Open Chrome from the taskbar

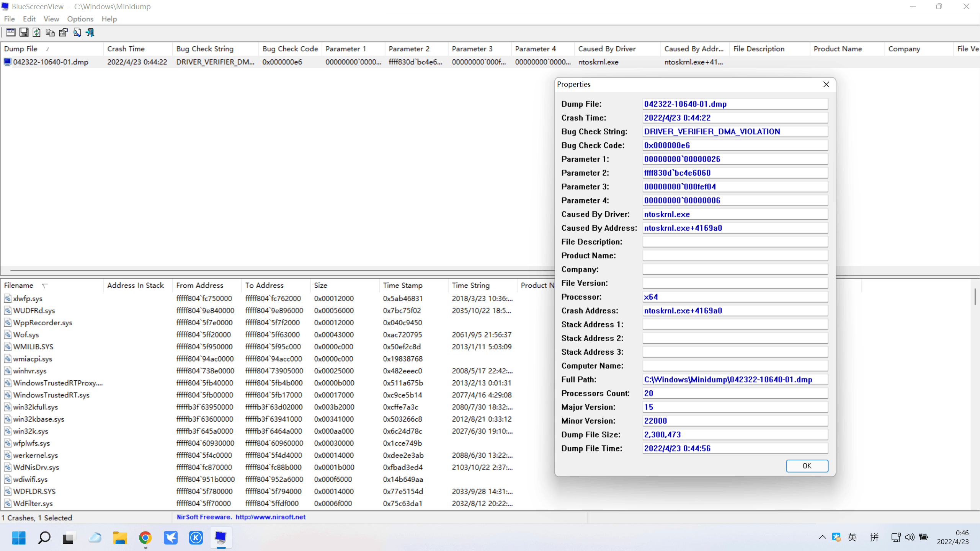(145, 538)
